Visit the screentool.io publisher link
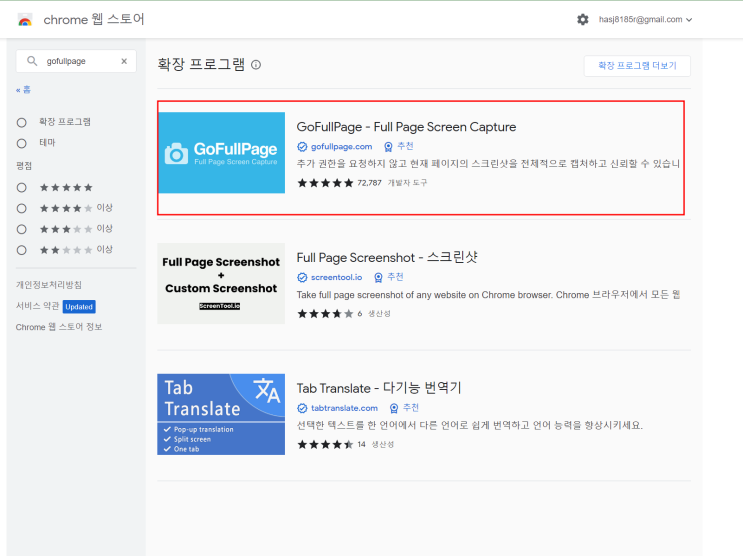This screenshot has height=556, width=743. click(x=336, y=277)
